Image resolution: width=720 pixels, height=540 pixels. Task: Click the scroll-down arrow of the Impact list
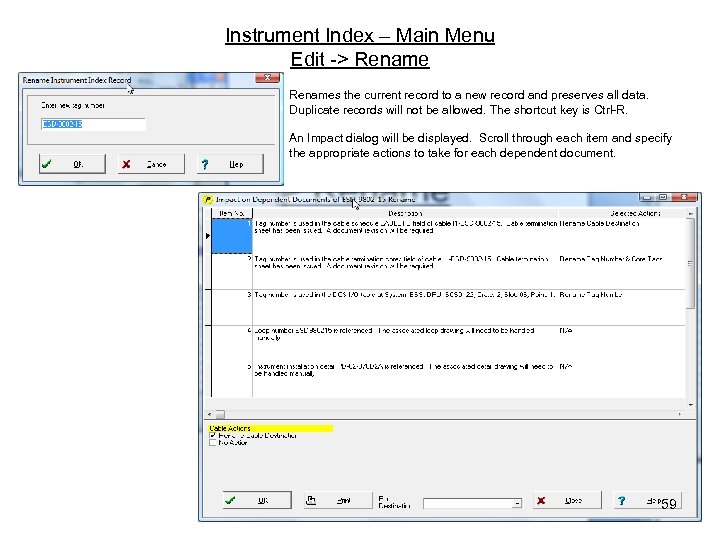[x=690, y=405]
